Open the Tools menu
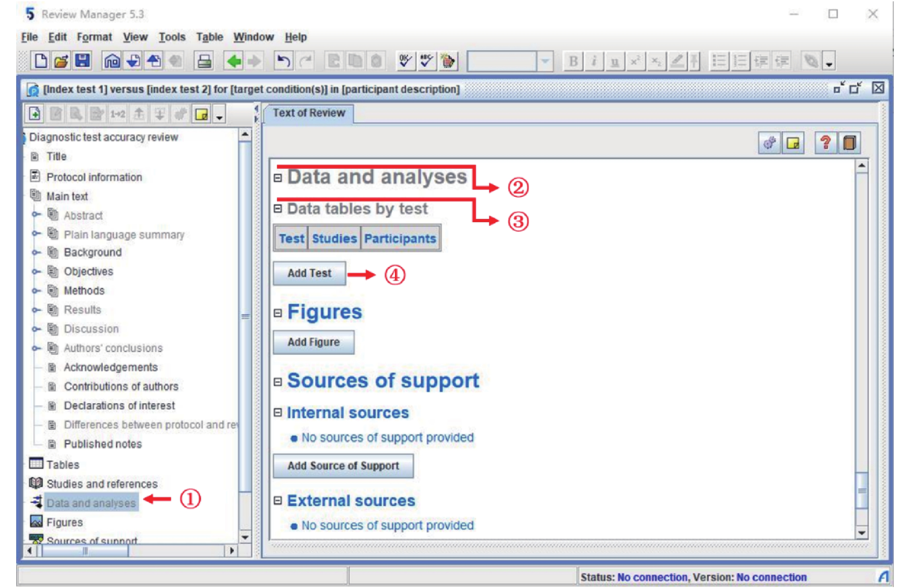 click(172, 37)
